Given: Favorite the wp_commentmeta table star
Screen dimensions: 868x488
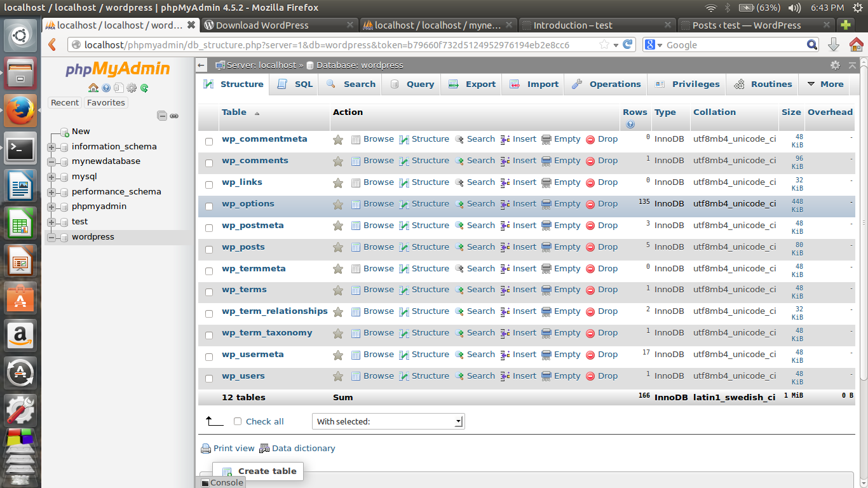Looking at the screenshot, I should pyautogui.click(x=338, y=140).
